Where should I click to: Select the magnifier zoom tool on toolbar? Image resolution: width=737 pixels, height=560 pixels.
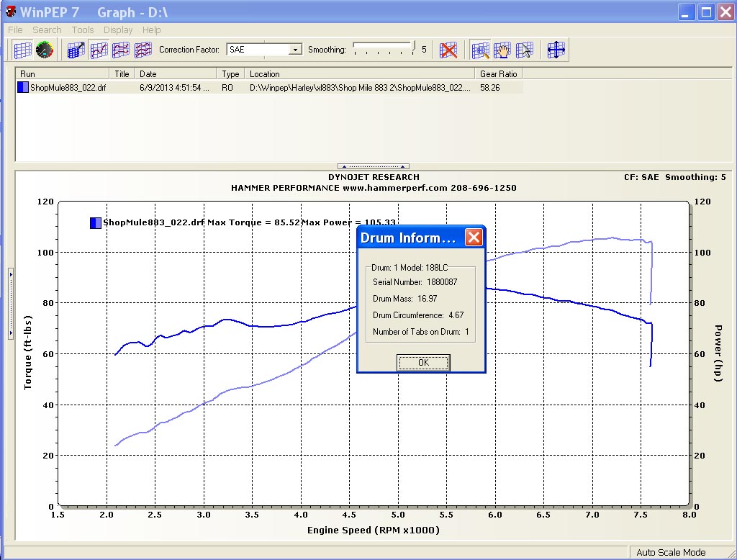point(481,50)
